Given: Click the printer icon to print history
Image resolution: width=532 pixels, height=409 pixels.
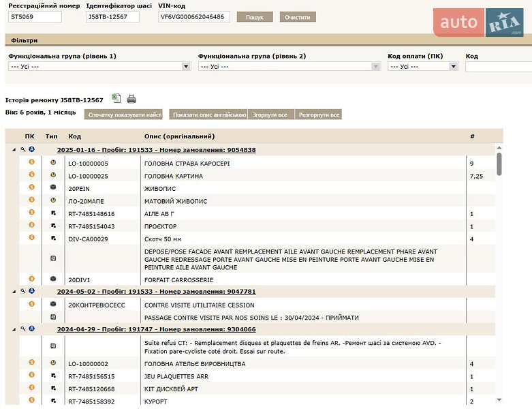Looking at the screenshot, I should tap(131, 99).
